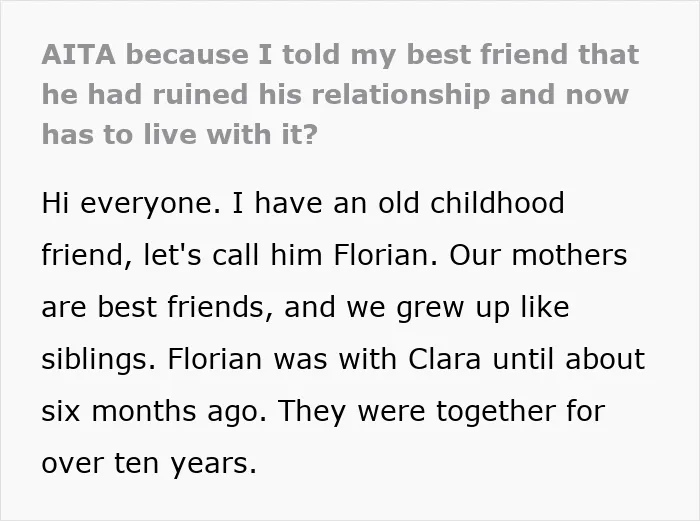The height and width of the screenshot is (521, 700).
Task: Click the phrase "six months ago."
Action: [154, 412]
